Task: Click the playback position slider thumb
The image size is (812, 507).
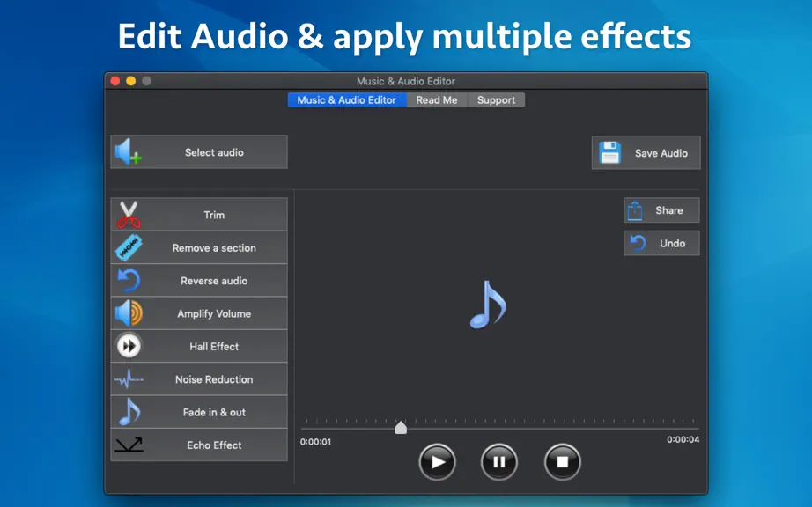Action: pos(401,427)
